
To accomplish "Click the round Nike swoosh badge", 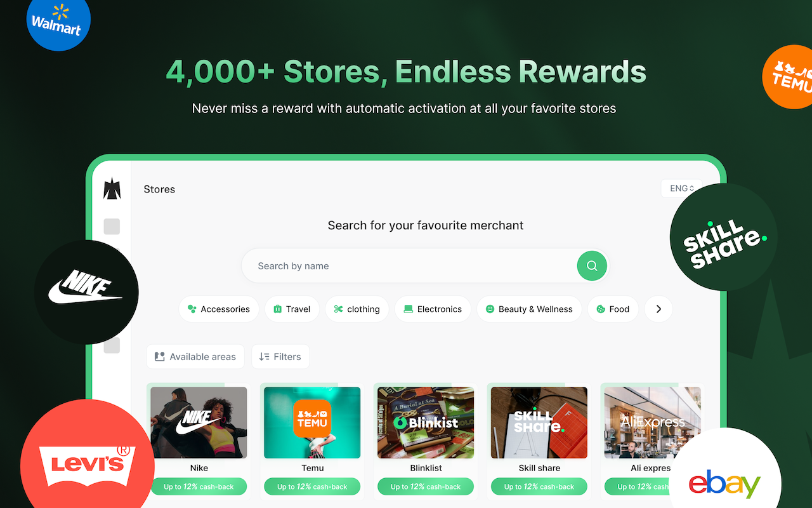I will pos(86,292).
